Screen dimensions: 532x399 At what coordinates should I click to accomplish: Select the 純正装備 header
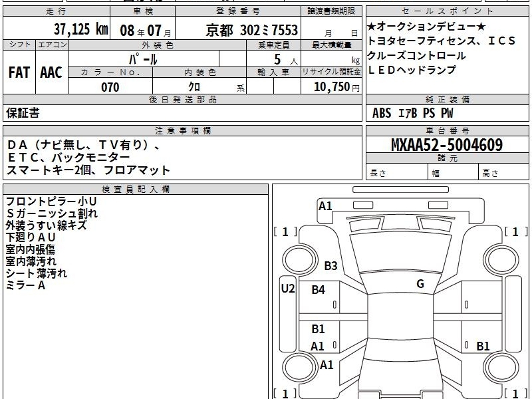pyautogui.click(x=447, y=99)
